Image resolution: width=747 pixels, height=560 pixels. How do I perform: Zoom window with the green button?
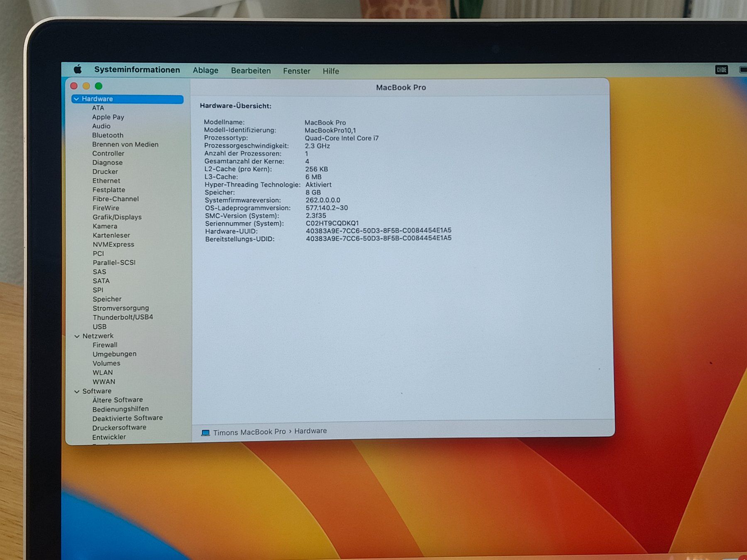pos(98,86)
